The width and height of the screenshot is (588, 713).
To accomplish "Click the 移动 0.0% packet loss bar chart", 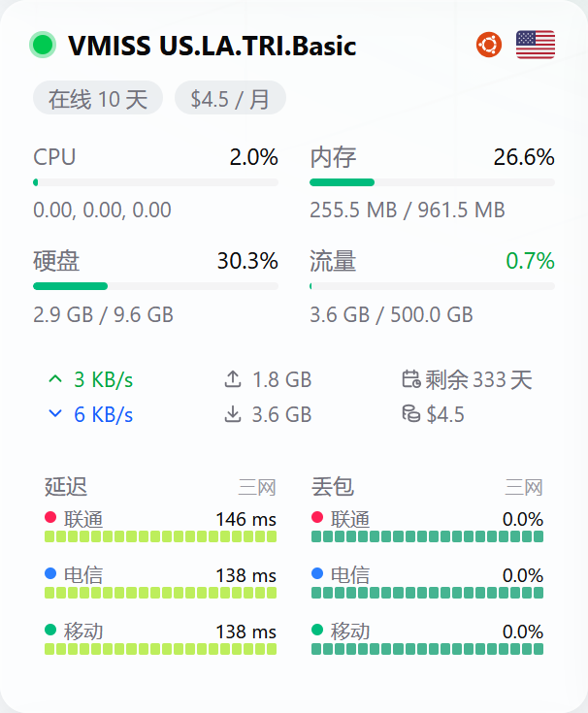I will click(428, 649).
